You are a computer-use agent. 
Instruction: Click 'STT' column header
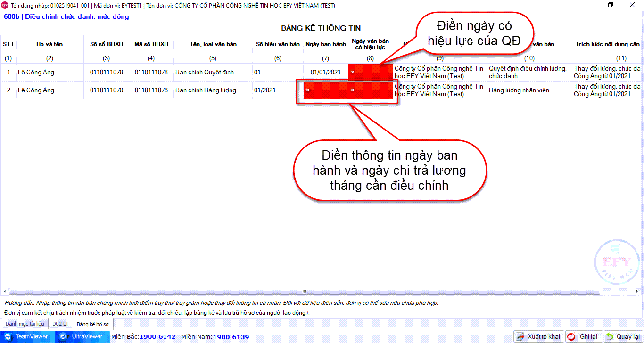8,44
